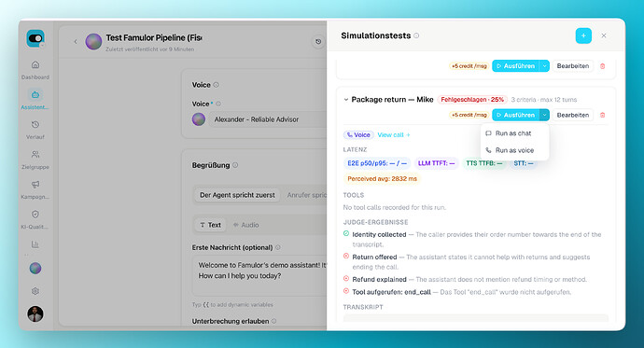Open Ausführen dropdown arrow of the upper test
This screenshot has height=348, width=644.
(544, 66)
